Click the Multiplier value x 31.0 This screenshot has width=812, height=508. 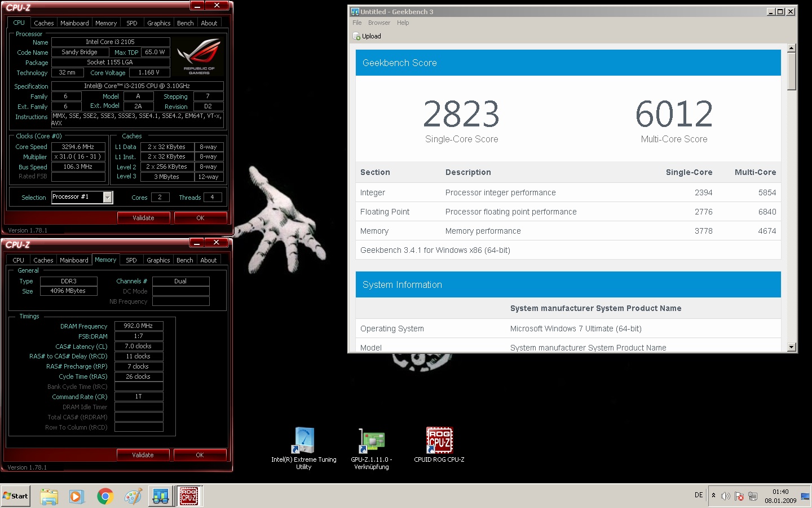point(78,156)
